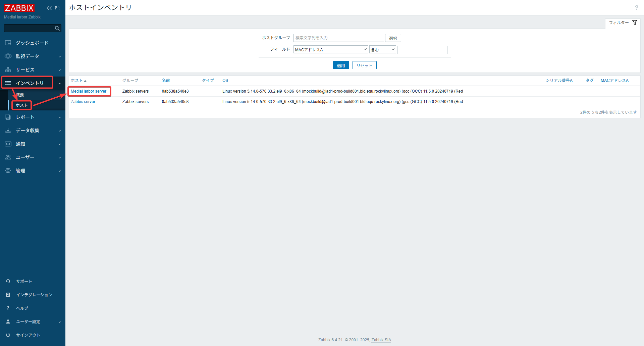The height and width of the screenshot is (346, 644).
Task: Select the 概要 submenu item
Action: click(20, 95)
